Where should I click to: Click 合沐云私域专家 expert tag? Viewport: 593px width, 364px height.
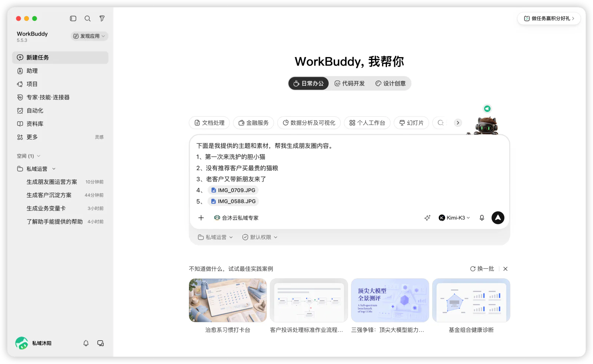click(x=236, y=218)
